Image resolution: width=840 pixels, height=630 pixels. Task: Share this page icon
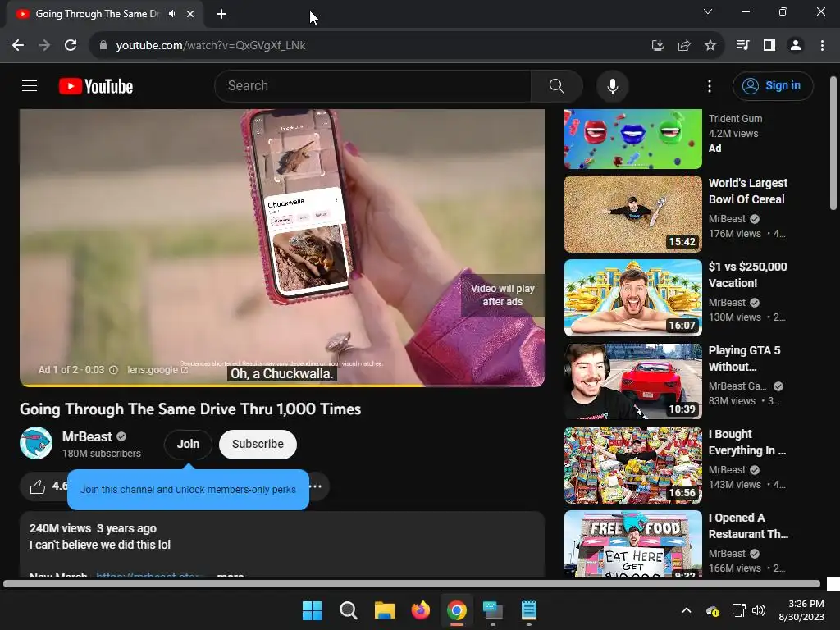683,46
